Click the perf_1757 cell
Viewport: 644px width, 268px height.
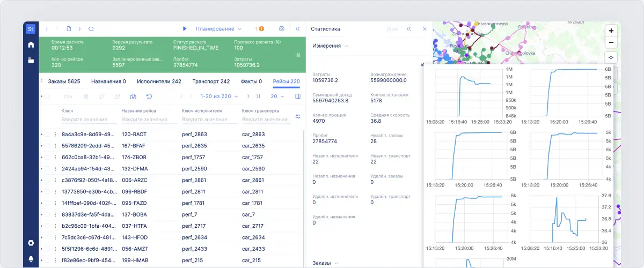tap(194, 157)
